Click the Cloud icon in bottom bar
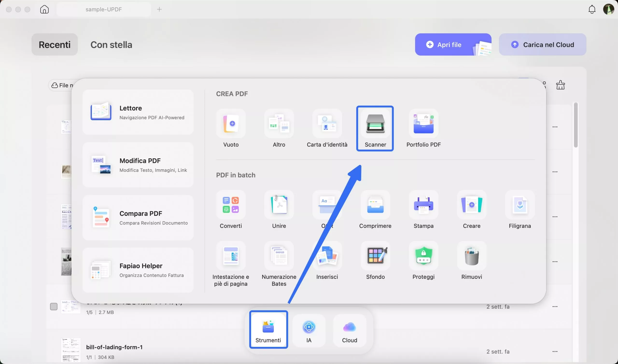This screenshot has width=618, height=364. click(x=349, y=330)
